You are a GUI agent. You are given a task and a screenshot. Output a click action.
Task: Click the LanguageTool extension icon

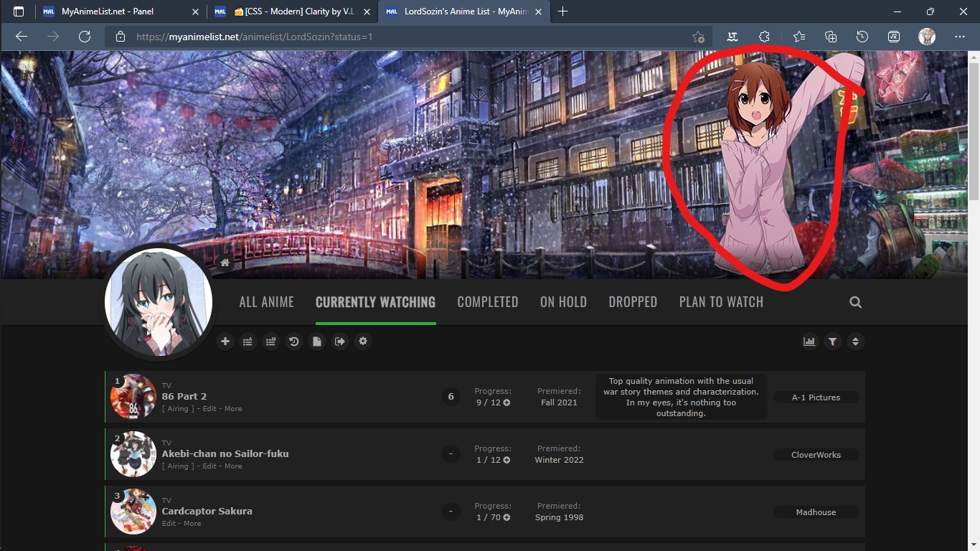click(732, 37)
